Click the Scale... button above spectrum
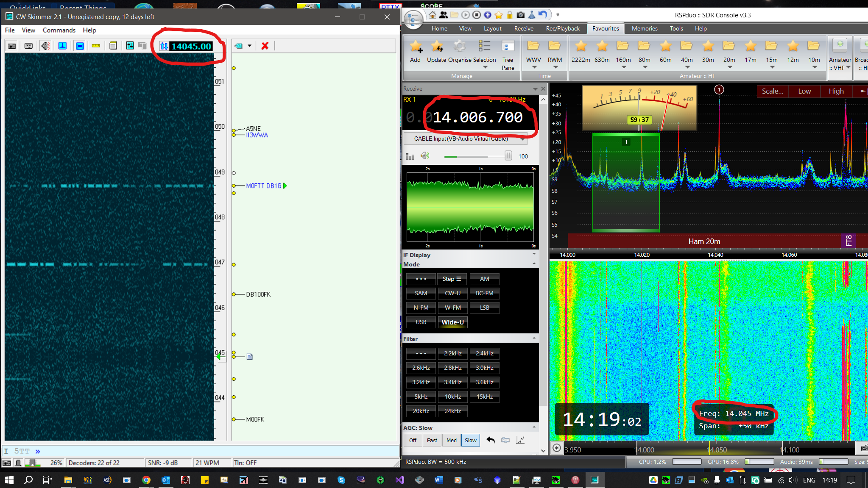 772,91
